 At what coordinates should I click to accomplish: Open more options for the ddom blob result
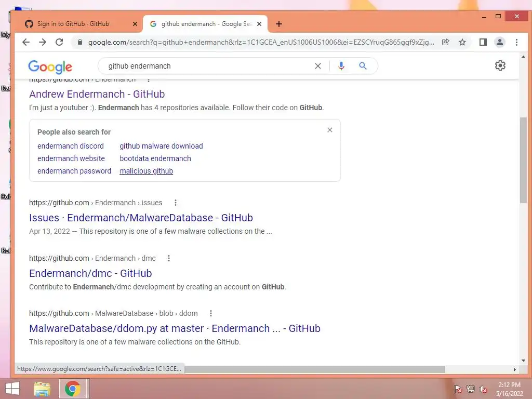[211, 313]
